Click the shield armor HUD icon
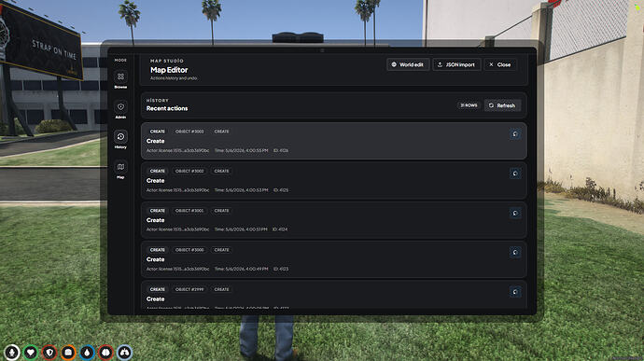 click(x=49, y=353)
